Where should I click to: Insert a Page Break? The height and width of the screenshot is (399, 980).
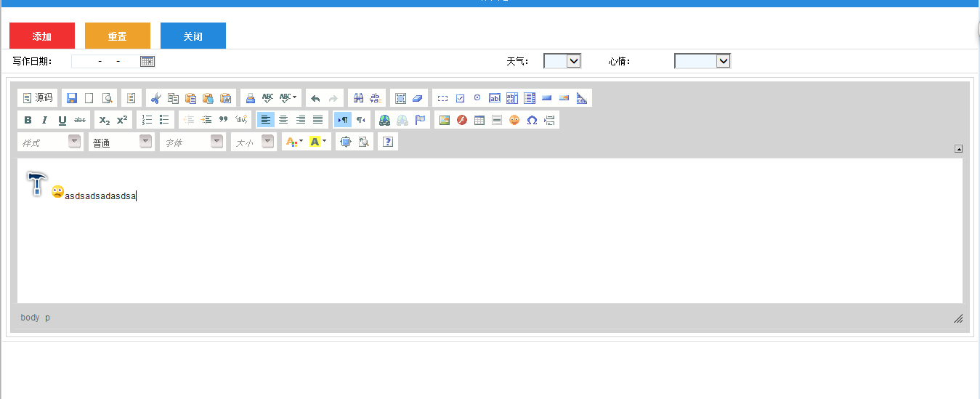pos(549,120)
